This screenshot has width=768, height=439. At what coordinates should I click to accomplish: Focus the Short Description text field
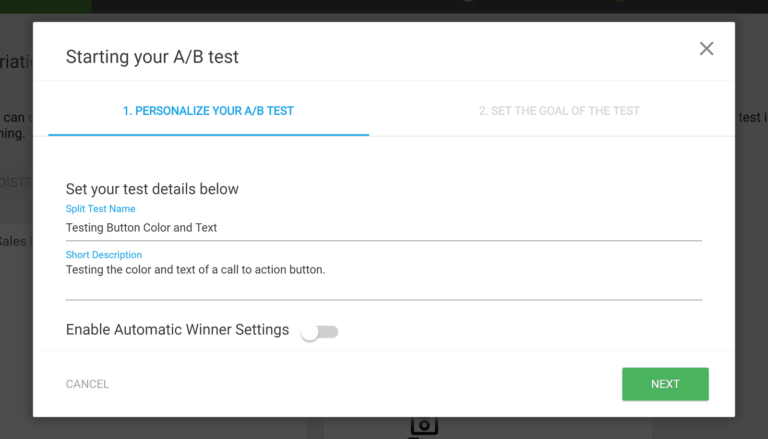[x=383, y=278]
